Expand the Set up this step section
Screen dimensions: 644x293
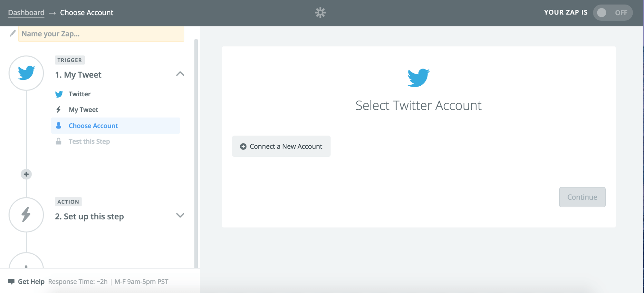pos(180,215)
